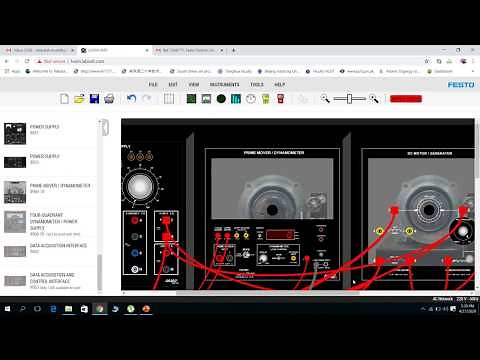
Task: Open File Explorer from taskbar
Action: [x=69, y=309]
